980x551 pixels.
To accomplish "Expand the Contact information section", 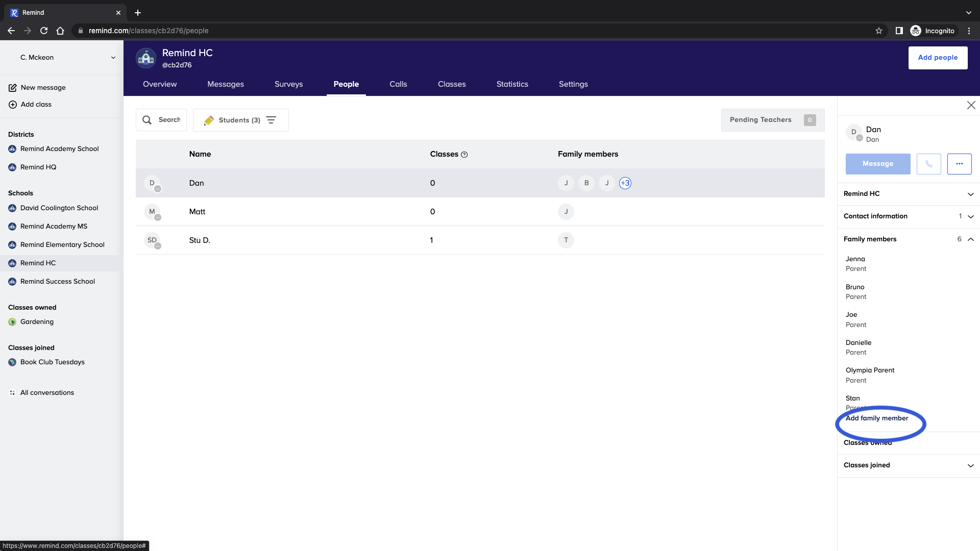I will pos(970,216).
